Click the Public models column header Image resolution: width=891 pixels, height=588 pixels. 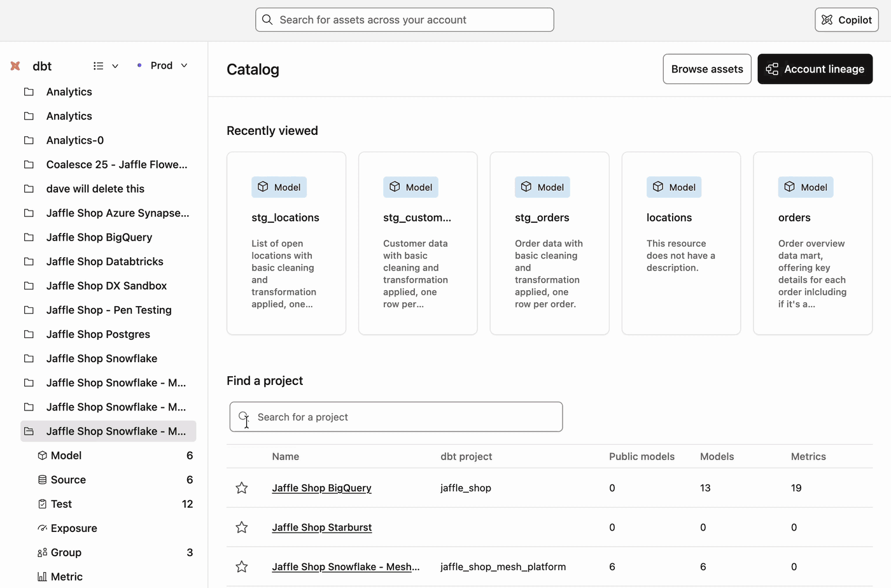click(x=642, y=456)
